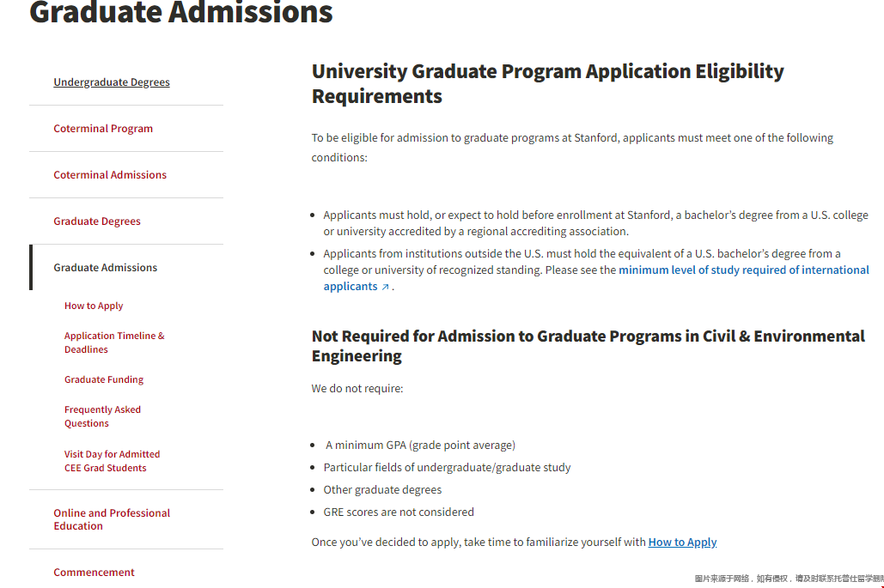884x588 pixels.
Task: Open How to Apply sidebar sub-link
Action: [x=94, y=306]
